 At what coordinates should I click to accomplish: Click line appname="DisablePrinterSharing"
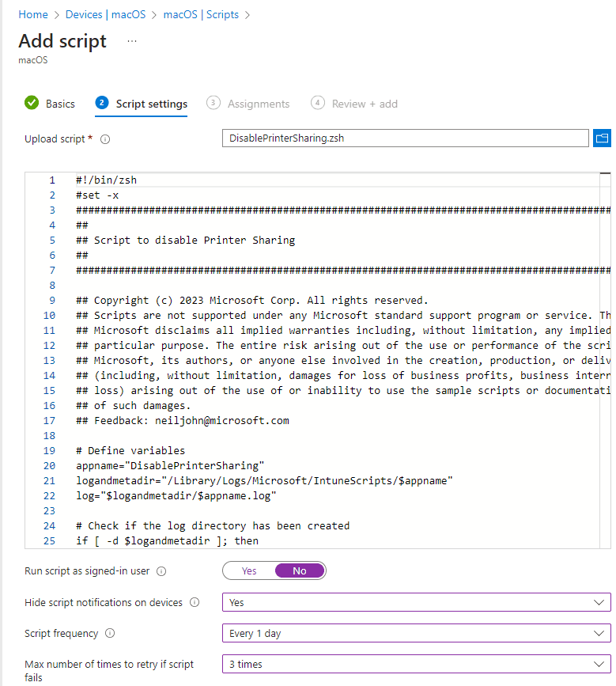pyautogui.click(x=170, y=466)
